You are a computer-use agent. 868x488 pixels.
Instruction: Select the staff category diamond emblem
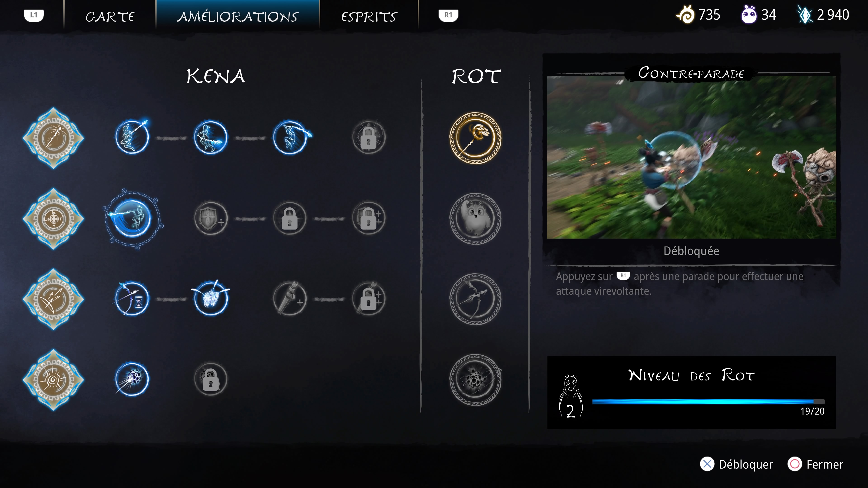point(53,138)
